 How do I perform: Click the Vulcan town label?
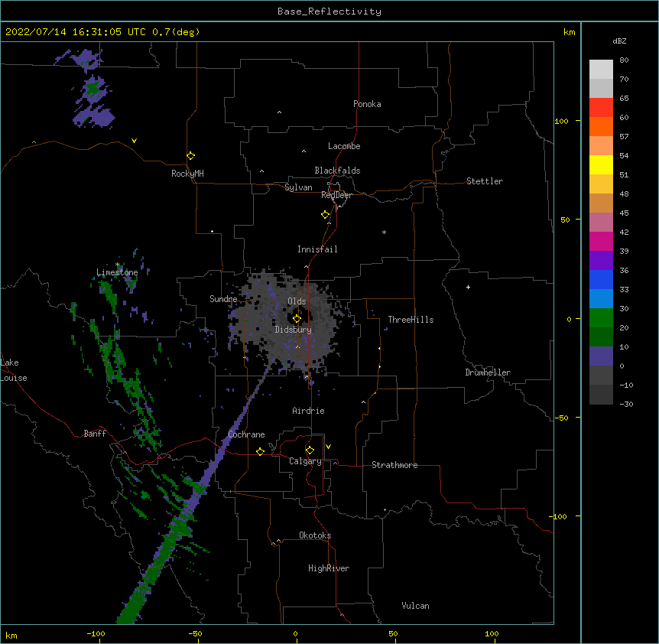tap(415, 606)
